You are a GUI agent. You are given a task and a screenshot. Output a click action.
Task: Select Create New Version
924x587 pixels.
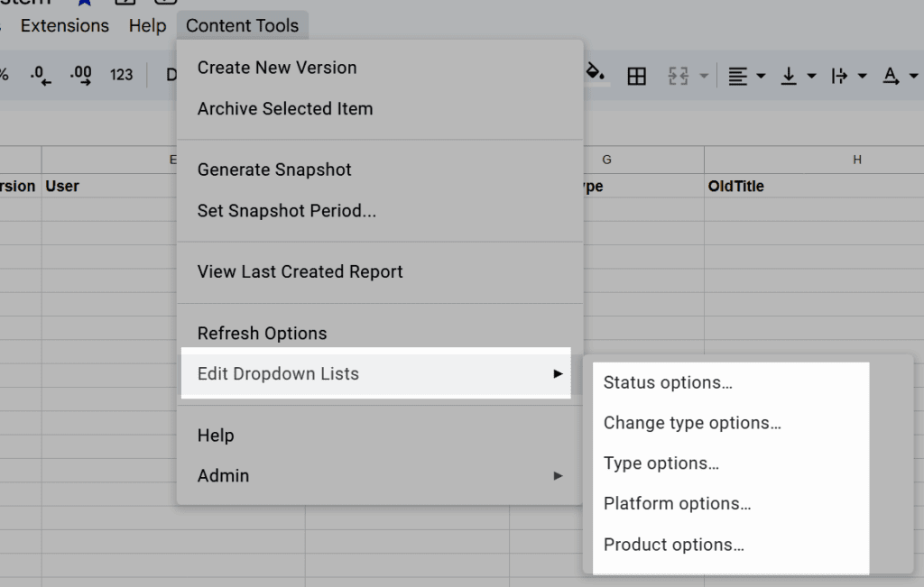[x=277, y=68]
